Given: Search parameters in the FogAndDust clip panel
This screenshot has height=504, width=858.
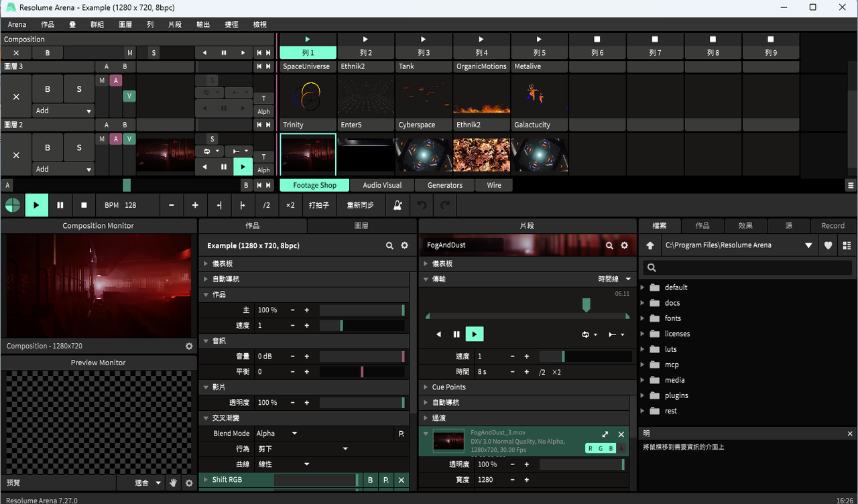Looking at the screenshot, I should coord(609,246).
